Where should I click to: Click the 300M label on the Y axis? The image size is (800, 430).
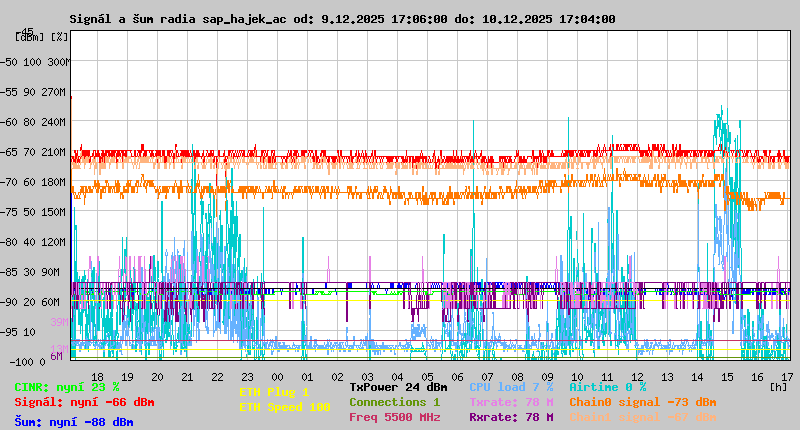point(57,62)
